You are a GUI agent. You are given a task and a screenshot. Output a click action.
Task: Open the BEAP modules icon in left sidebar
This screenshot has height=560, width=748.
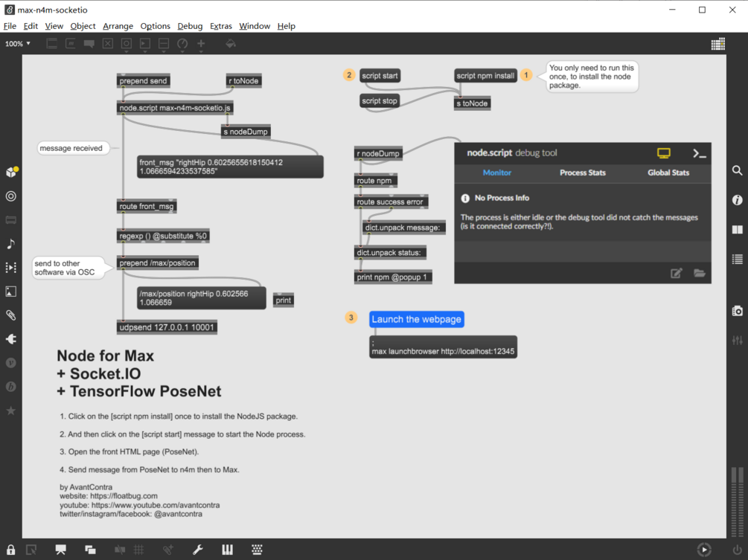pos(11,387)
